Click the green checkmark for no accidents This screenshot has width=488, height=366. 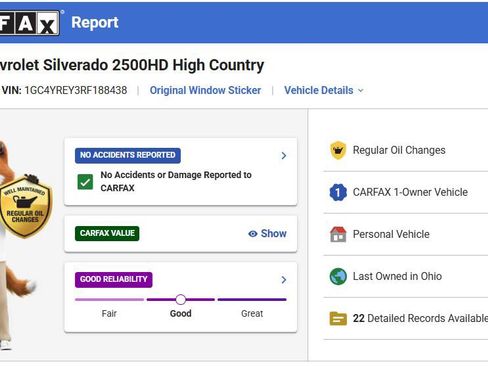85,182
